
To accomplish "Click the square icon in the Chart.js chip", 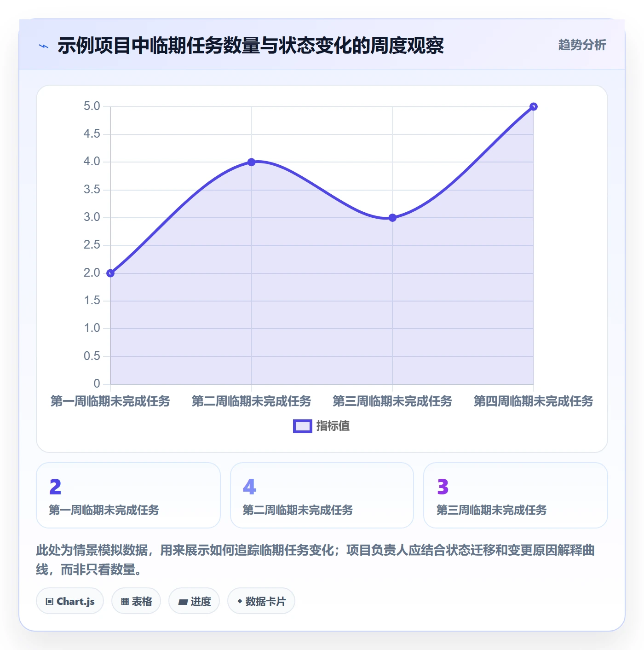I will [50, 601].
